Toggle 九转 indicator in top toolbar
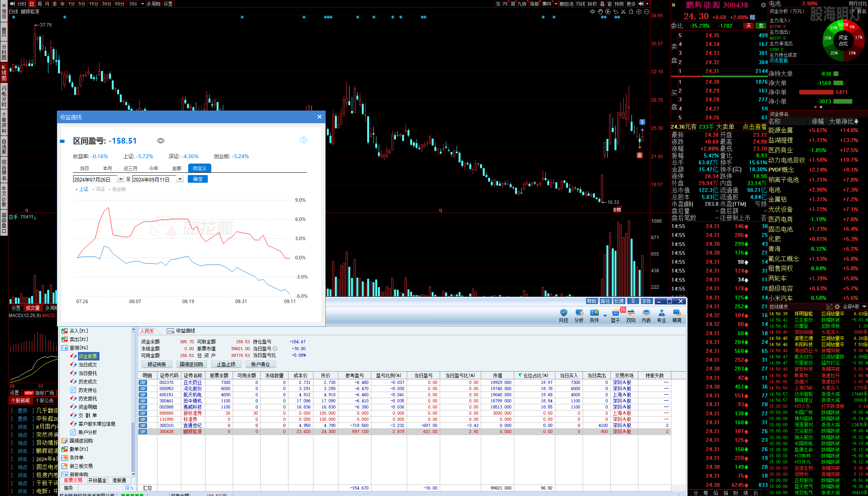This screenshot has width=868, height=496. pyautogui.click(x=522, y=4)
